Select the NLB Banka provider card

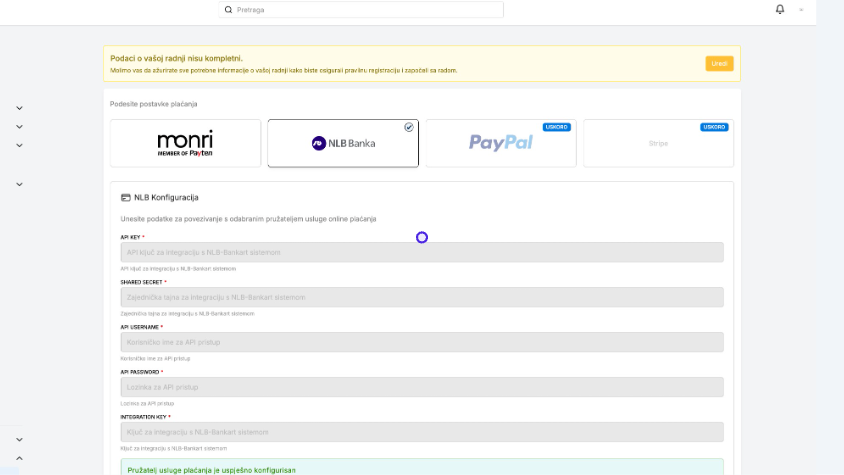[343, 143]
